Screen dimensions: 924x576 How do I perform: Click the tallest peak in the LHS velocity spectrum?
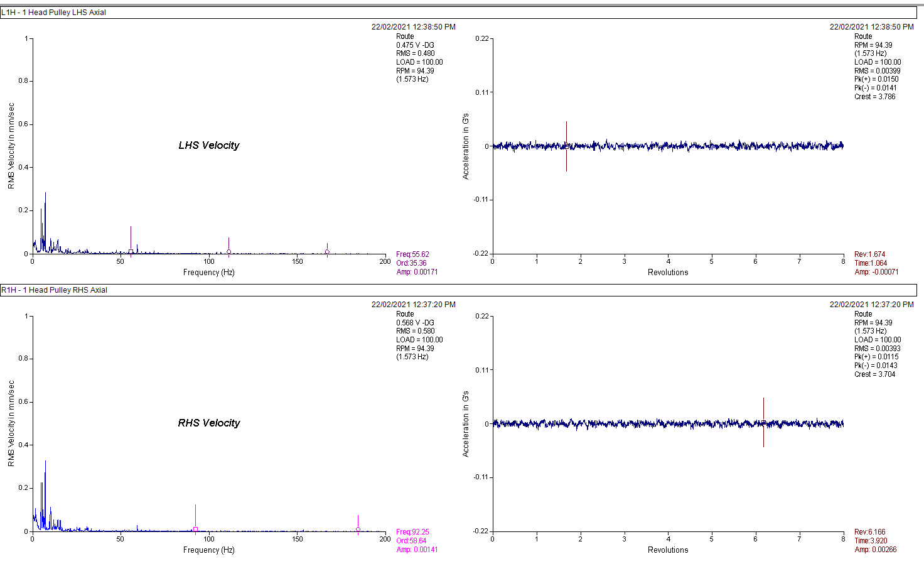[x=45, y=196]
